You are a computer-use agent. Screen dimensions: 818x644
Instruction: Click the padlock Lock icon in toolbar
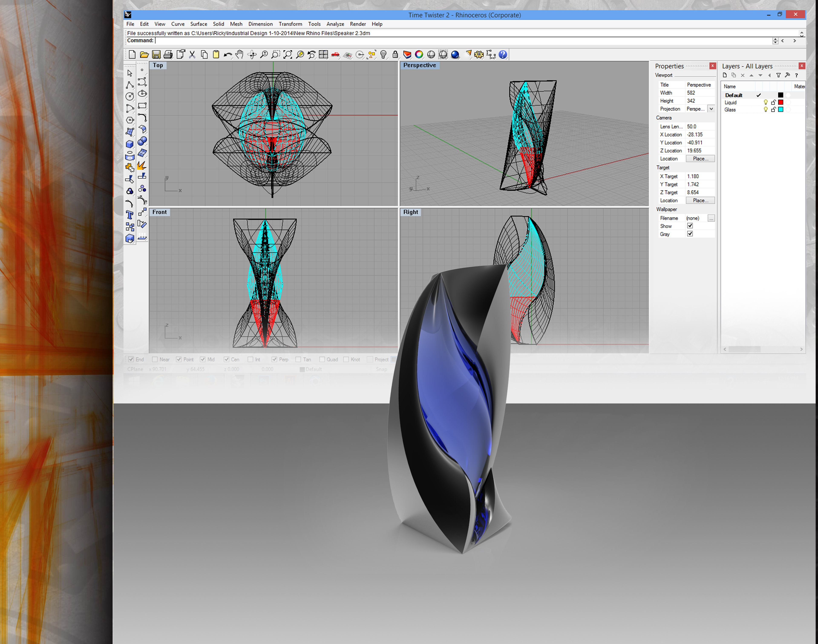pos(395,55)
